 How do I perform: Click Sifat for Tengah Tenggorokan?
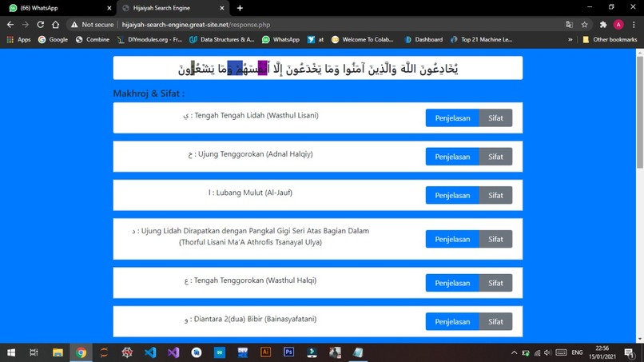(495, 283)
